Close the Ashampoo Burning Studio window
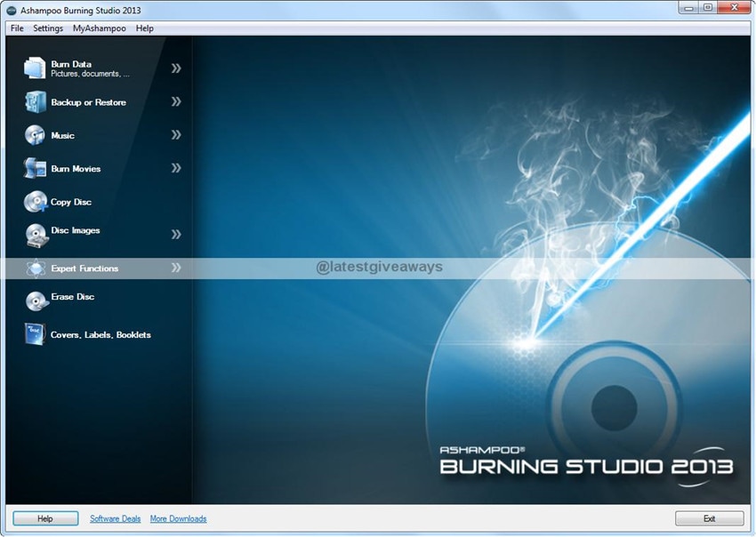The width and height of the screenshot is (756, 537). point(734,8)
